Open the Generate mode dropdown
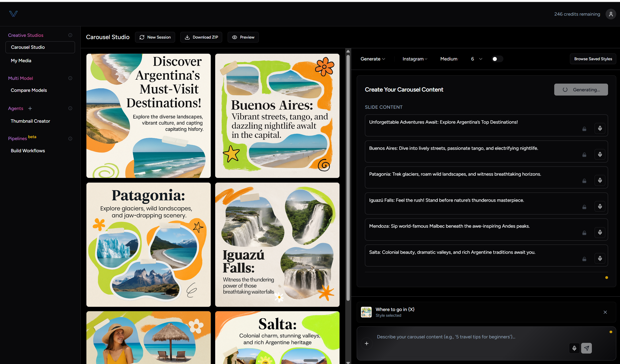 click(x=373, y=59)
